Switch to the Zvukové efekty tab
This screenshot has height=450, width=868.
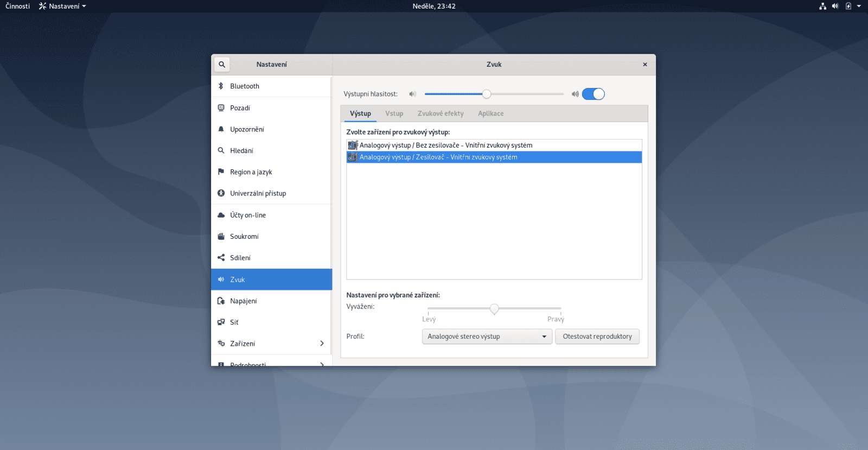[441, 113]
